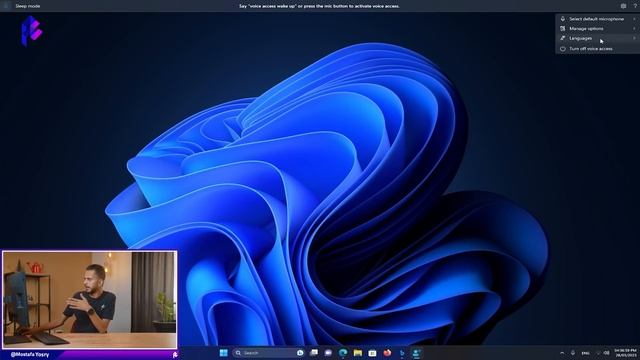This screenshot has width=640, height=360.
Task: Select Turn off voice access
Action: (597, 49)
